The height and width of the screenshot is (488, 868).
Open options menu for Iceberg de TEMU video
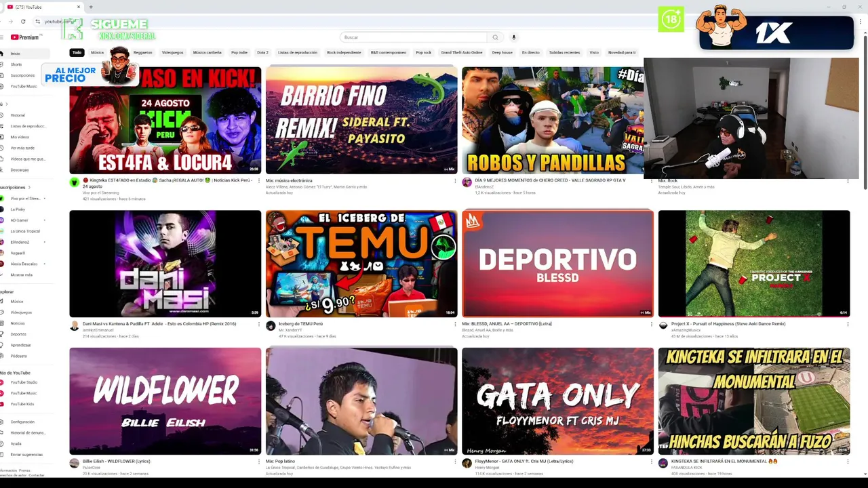pyautogui.click(x=455, y=324)
